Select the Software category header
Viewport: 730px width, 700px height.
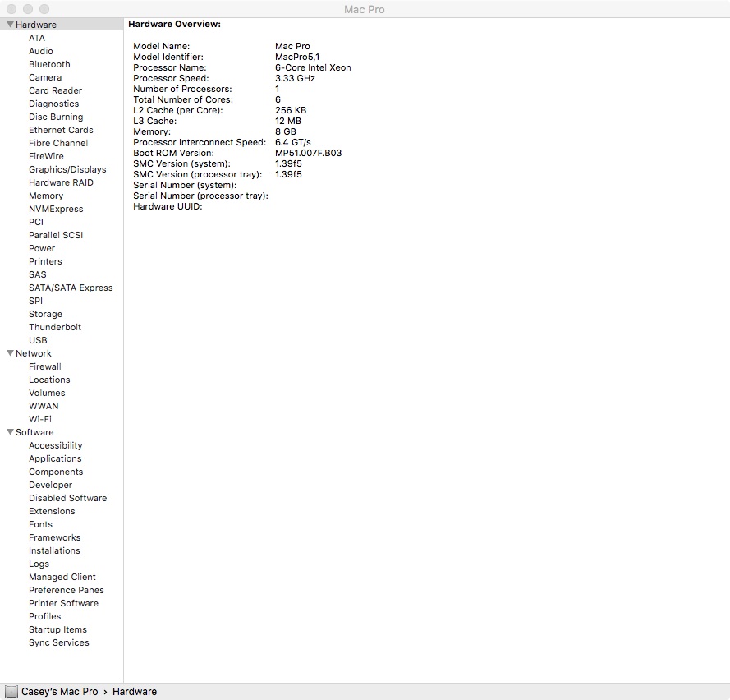(34, 432)
